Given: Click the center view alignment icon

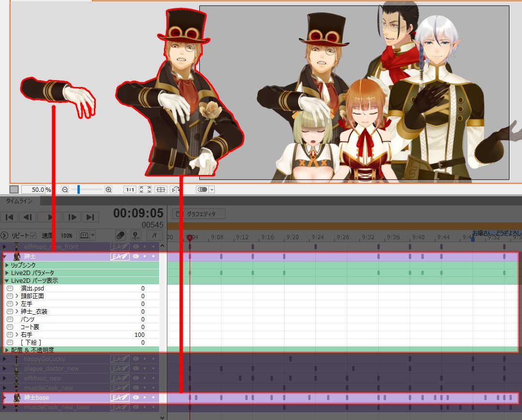Looking at the screenshot, I should pos(161,189).
